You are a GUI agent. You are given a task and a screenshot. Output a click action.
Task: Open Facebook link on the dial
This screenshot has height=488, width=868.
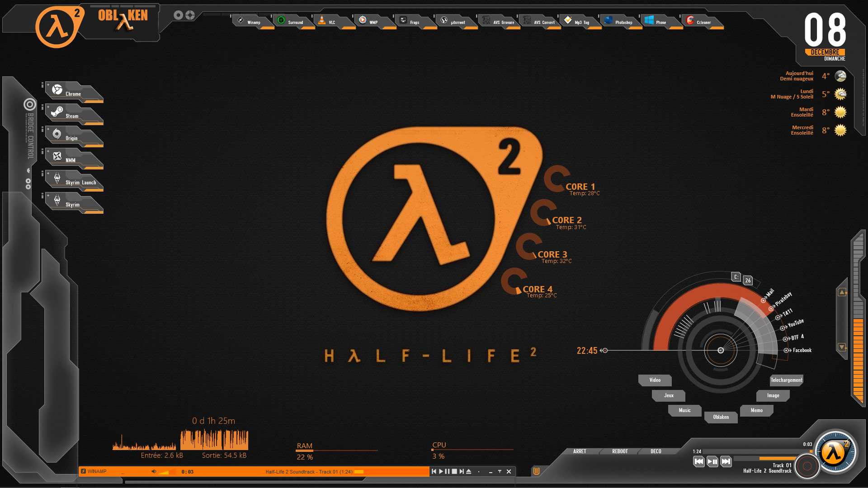click(797, 350)
